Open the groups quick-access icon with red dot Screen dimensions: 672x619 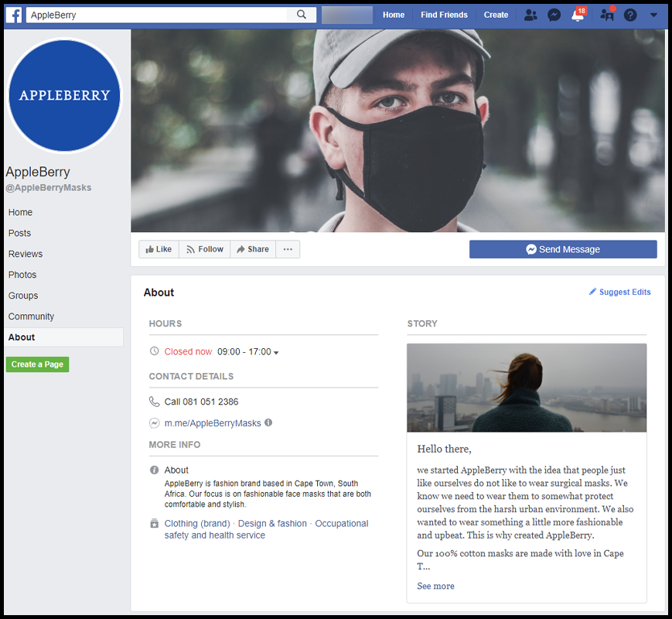coord(607,15)
